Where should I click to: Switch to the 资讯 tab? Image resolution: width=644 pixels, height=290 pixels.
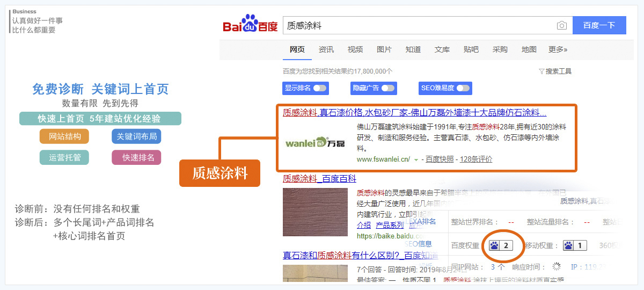click(x=326, y=49)
